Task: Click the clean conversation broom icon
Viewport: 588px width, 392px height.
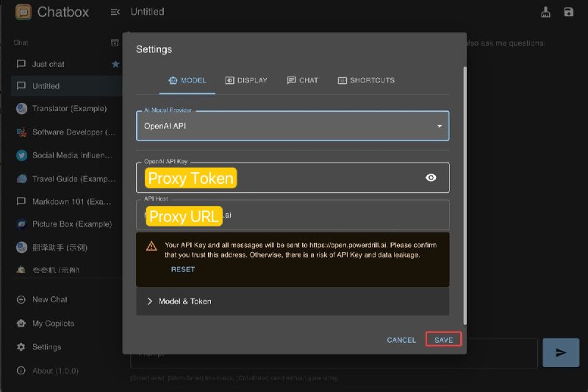Action: tap(545, 12)
